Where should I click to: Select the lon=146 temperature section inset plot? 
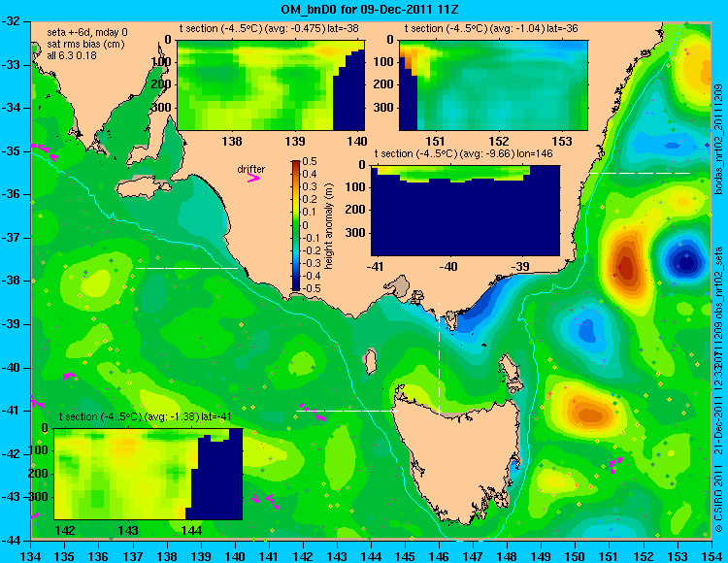(x=465, y=211)
